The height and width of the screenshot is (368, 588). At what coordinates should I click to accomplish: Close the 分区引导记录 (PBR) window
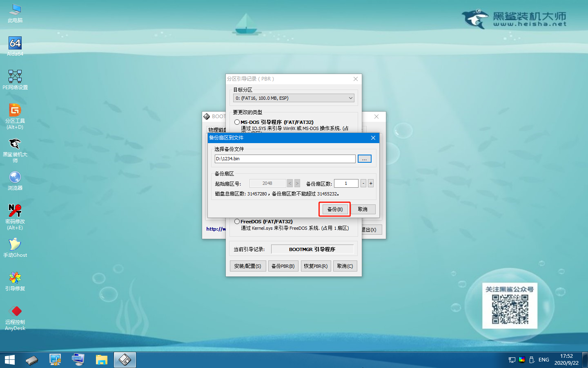tap(356, 79)
